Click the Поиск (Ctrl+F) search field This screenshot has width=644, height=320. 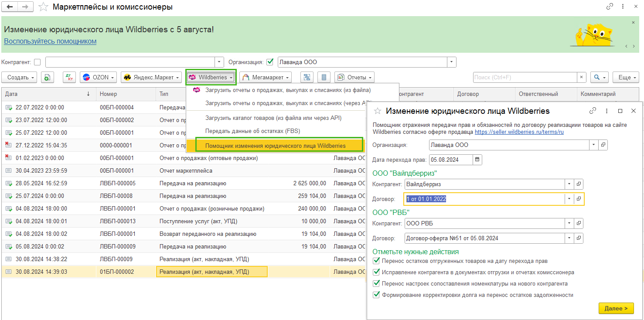coord(525,77)
